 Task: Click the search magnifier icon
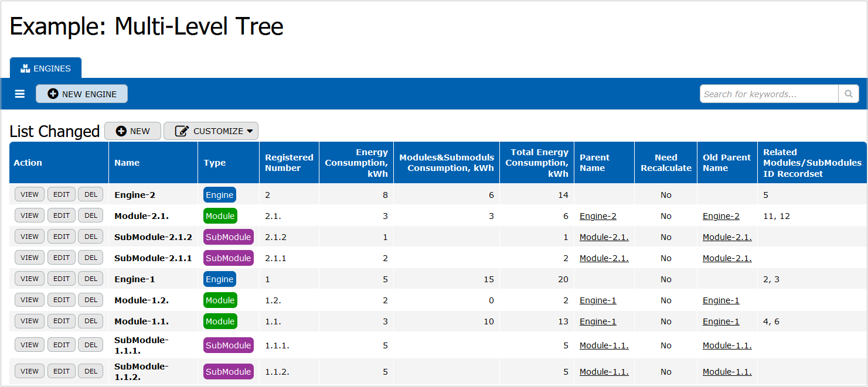coord(848,94)
